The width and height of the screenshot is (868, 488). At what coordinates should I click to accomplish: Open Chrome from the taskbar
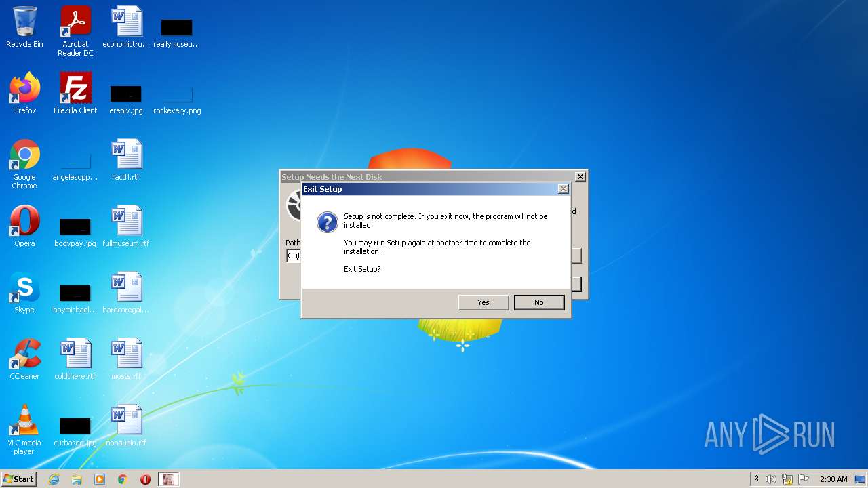[123, 479]
